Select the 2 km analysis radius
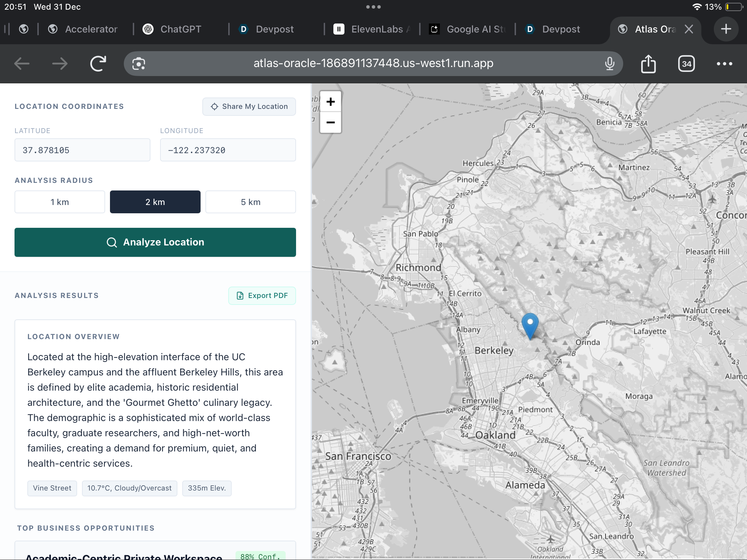The image size is (747, 560). pos(155,202)
